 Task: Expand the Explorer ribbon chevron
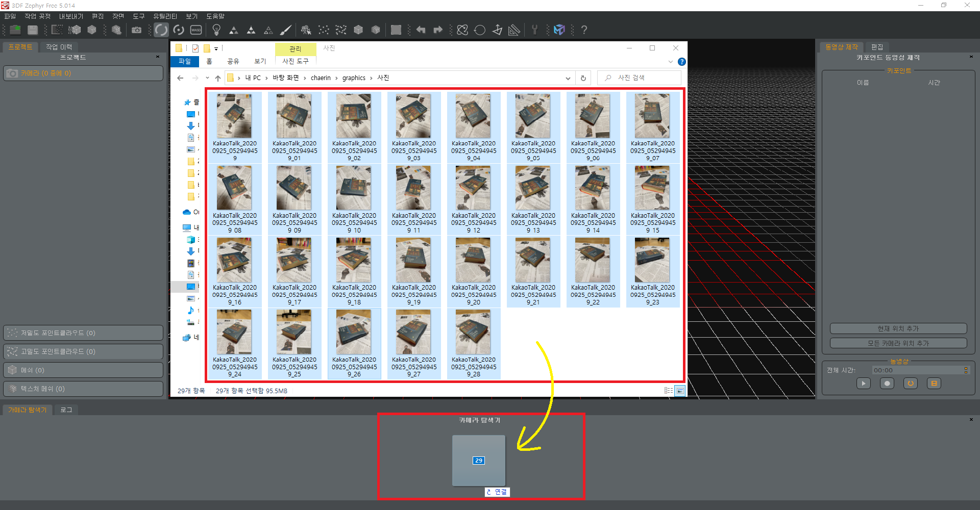coord(671,62)
